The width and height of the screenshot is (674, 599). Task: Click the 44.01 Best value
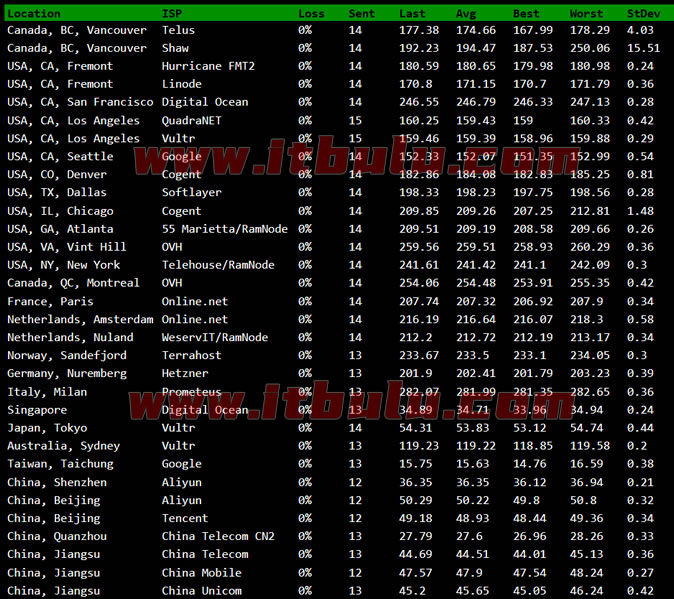[x=530, y=555]
